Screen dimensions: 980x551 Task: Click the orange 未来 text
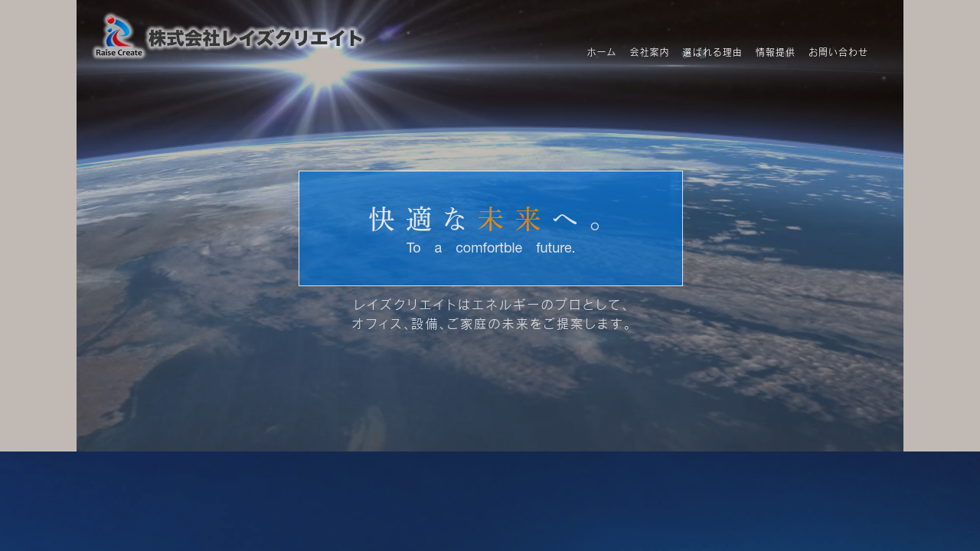[509, 220]
